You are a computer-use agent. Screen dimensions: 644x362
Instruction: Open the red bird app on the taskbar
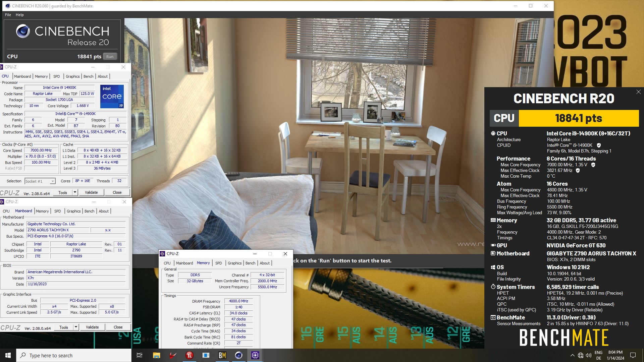[x=173, y=355]
